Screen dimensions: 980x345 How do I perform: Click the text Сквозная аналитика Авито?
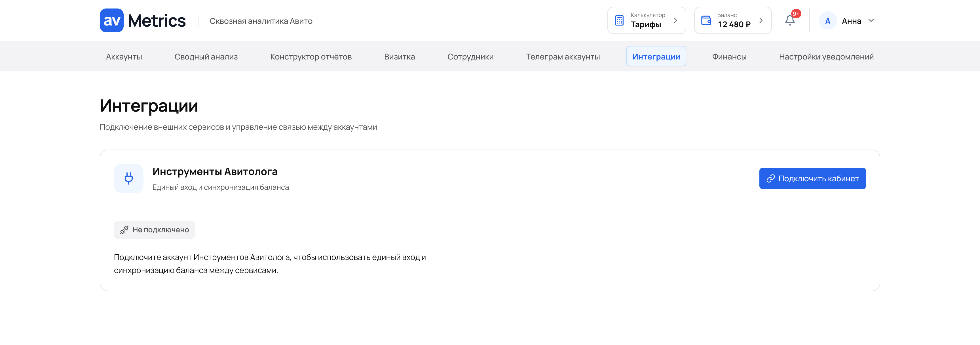[x=261, y=21]
